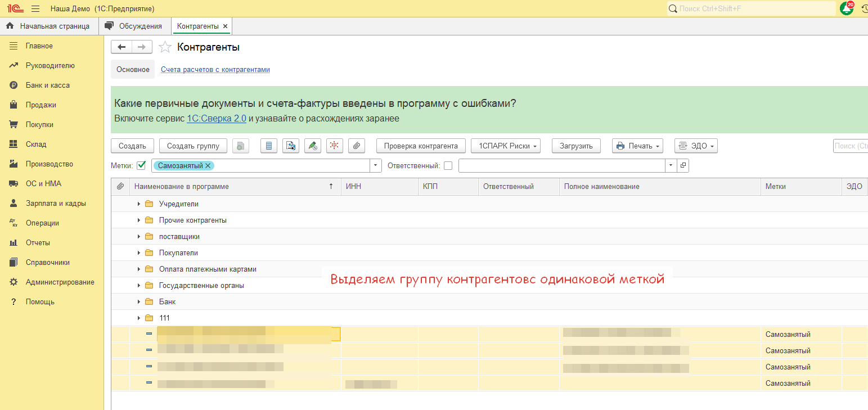Image resolution: width=868 pixels, height=410 pixels.
Task: Click the global search field
Action: (751, 9)
